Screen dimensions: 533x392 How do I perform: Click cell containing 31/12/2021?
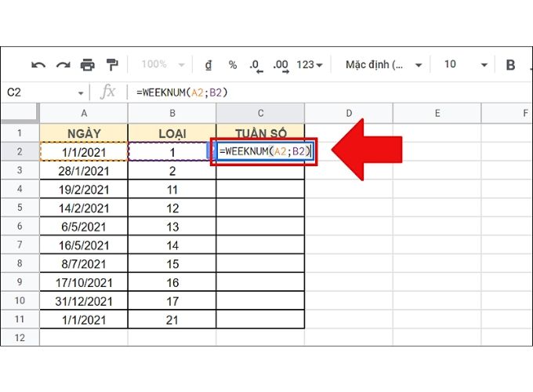[x=84, y=301]
